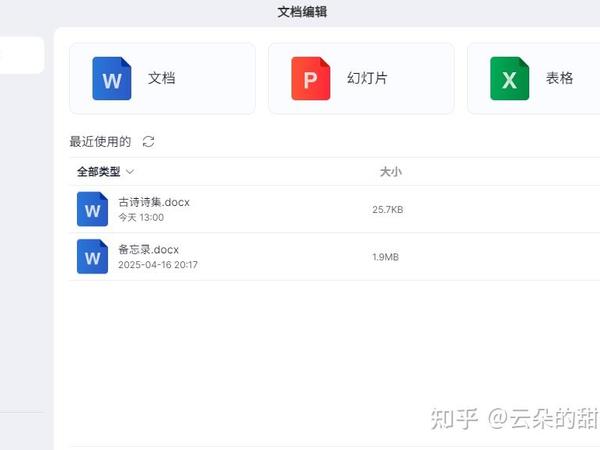The image size is (600, 450).
Task: Click the red P icon beside 幻灯片
Action: point(311,78)
